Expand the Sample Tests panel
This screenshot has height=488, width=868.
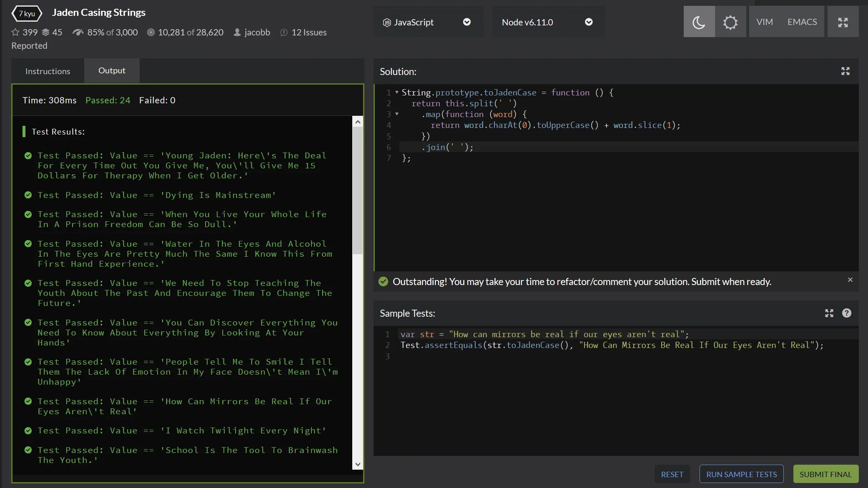tap(829, 313)
